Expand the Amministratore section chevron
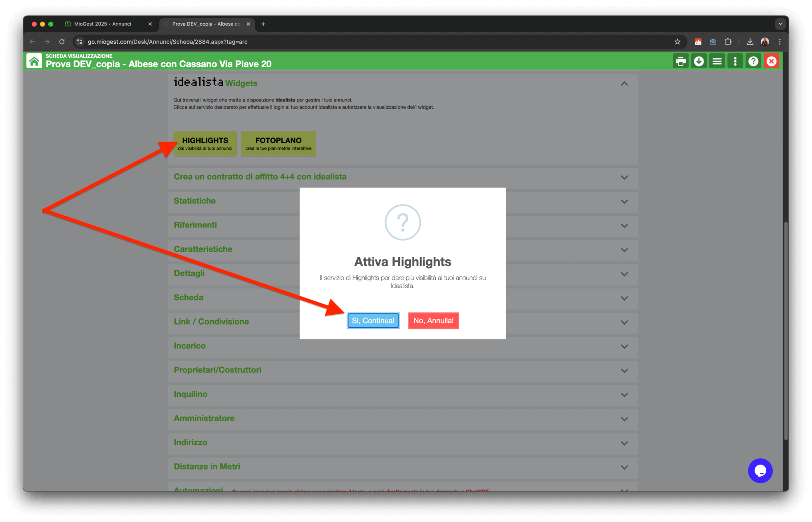 [x=624, y=419]
